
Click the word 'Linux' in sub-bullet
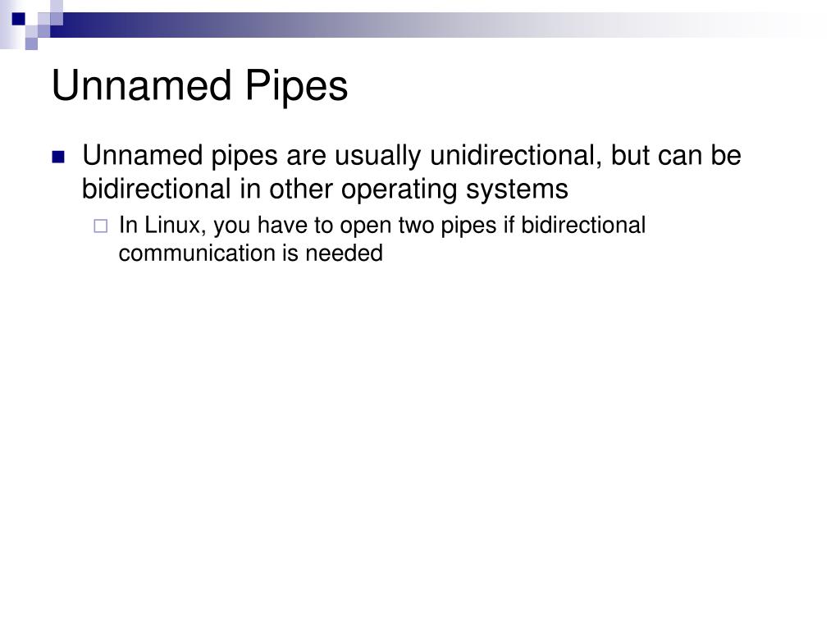tap(172, 225)
